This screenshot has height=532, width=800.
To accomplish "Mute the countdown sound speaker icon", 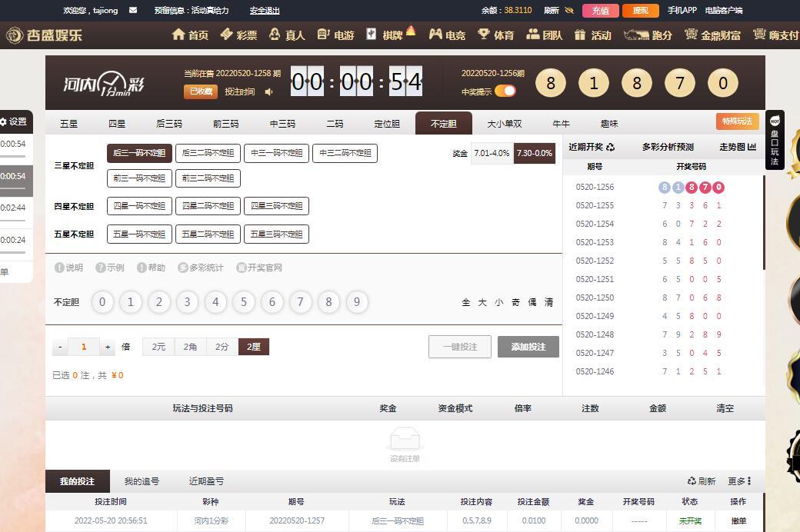I will 269,91.
